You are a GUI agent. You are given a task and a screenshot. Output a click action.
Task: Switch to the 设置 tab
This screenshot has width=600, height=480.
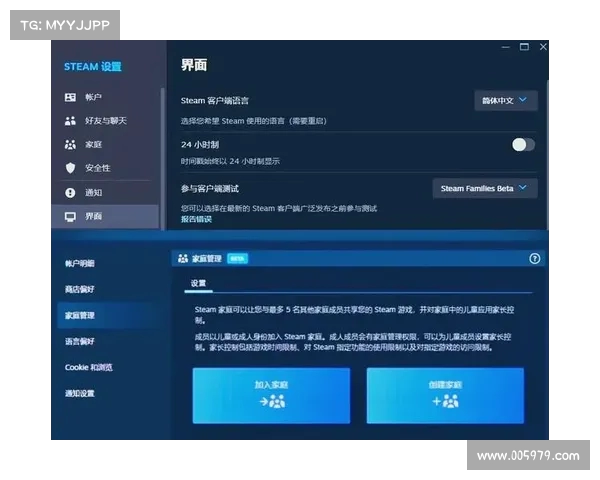[x=198, y=284]
